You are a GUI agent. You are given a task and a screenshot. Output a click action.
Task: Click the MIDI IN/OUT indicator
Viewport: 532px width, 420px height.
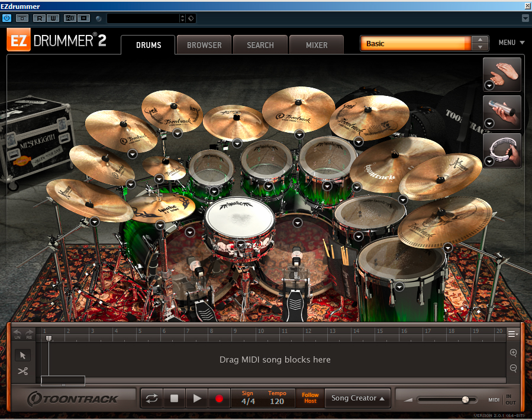coord(502,400)
